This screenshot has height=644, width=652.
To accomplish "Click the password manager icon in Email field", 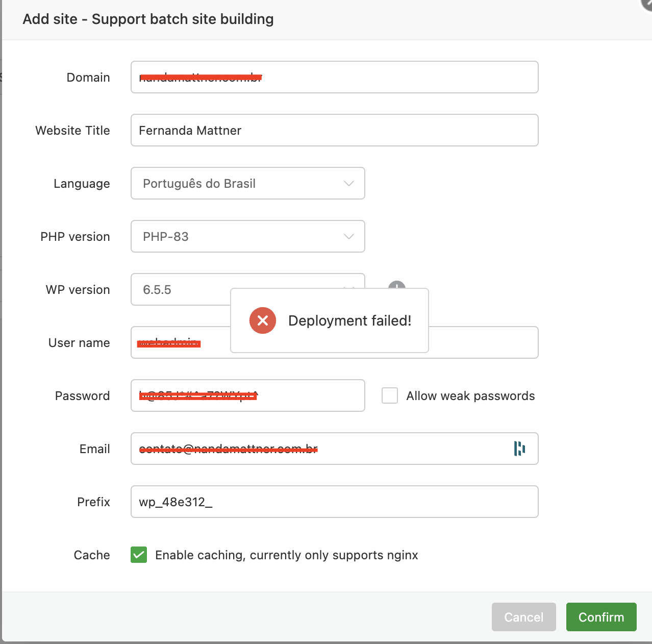I will coord(519,449).
